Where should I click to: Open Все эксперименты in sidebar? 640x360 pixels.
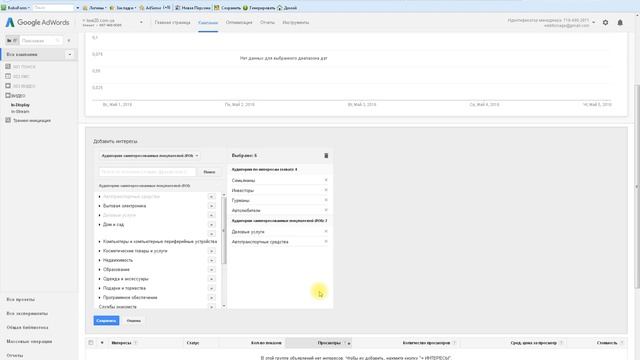pyautogui.click(x=27, y=313)
